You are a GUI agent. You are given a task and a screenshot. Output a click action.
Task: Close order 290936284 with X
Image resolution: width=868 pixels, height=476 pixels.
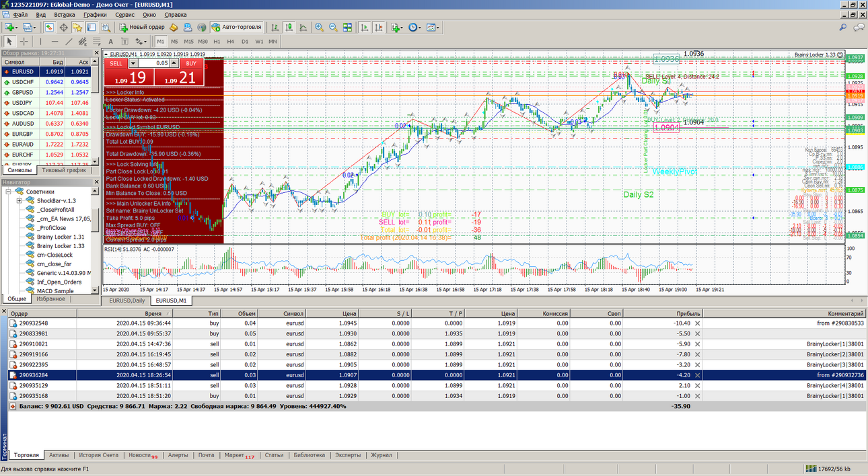[x=697, y=375]
